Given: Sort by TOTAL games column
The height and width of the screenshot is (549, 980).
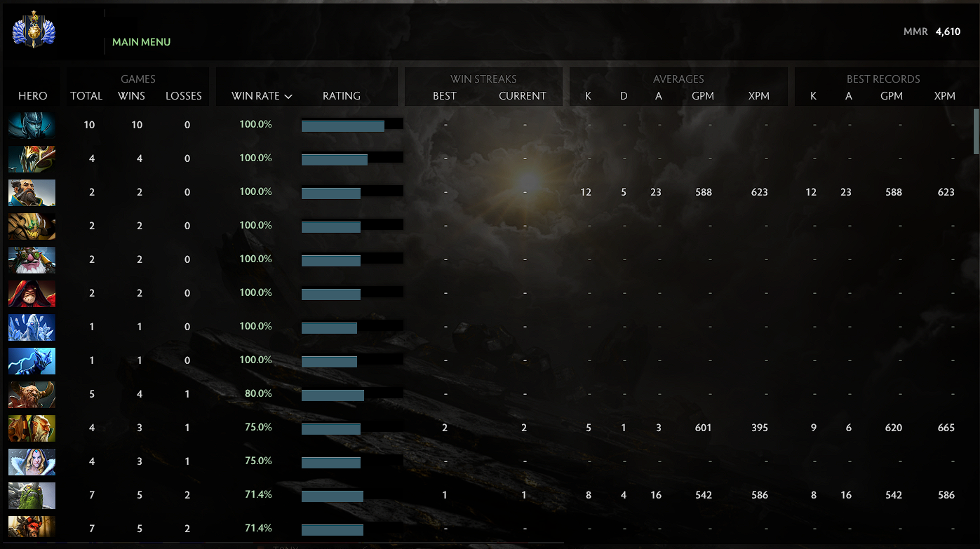Looking at the screenshot, I should (86, 96).
